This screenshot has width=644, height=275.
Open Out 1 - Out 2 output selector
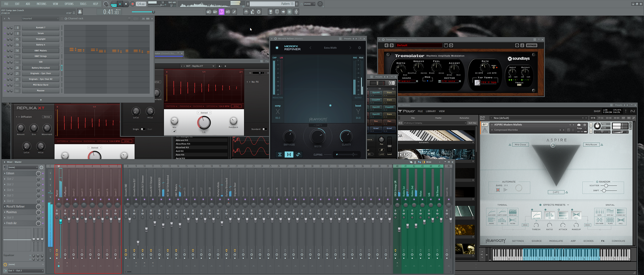click(25, 271)
